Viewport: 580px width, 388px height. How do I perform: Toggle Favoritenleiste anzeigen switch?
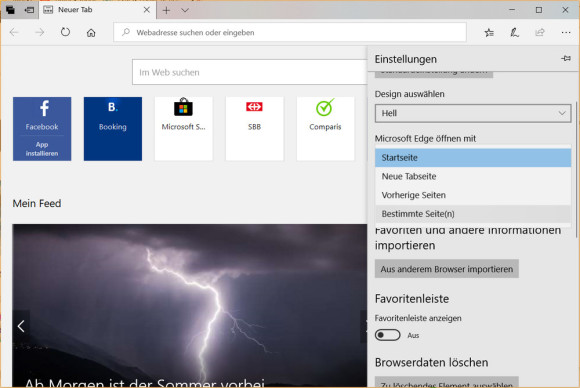[387, 335]
